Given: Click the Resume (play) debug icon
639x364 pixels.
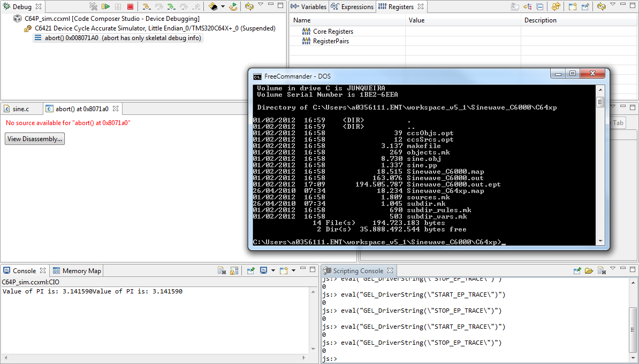Looking at the screenshot, I should click(105, 6).
